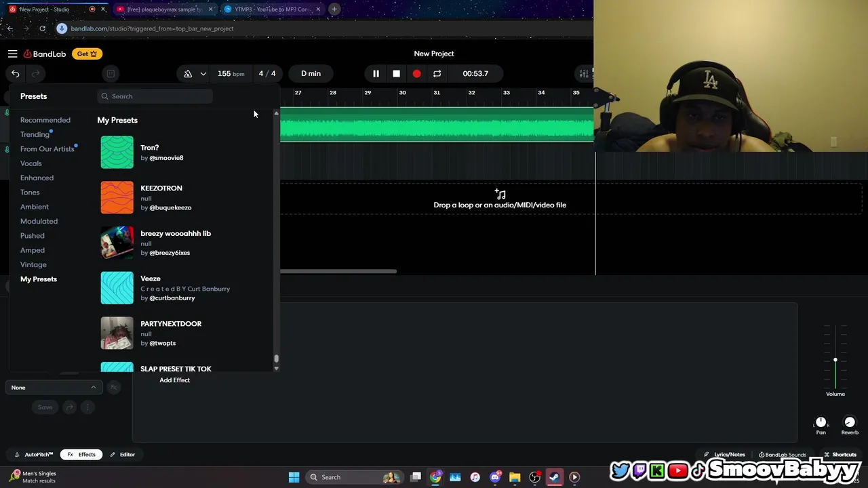Pause playback
Viewport: 868px width, 488px height.
[376, 73]
